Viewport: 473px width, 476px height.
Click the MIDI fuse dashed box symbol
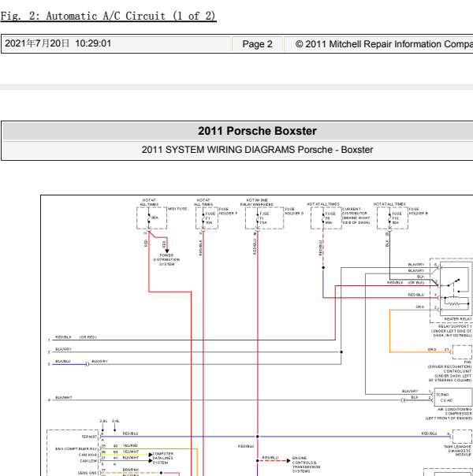point(151,218)
